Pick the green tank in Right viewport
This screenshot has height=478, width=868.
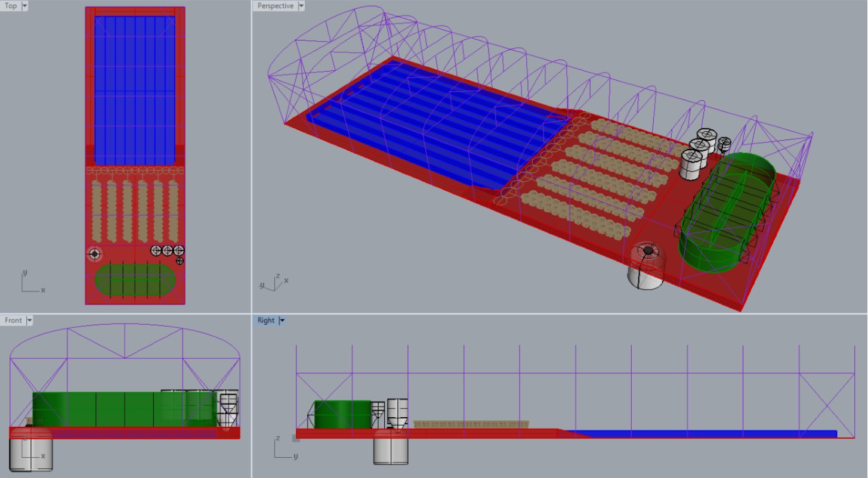tap(342, 414)
